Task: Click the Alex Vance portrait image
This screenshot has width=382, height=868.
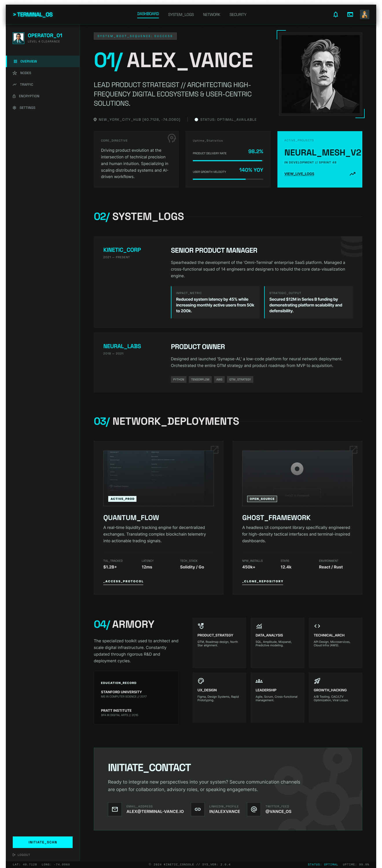Action: tap(320, 74)
